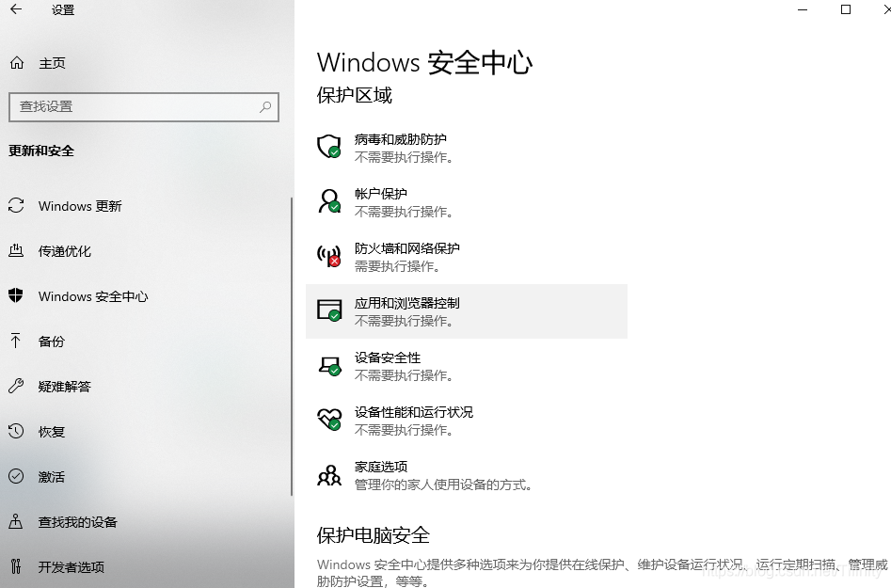Click the 疑难解答 wrench icon
Viewport: 891px width, 588px height.
click(x=16, y=387)
